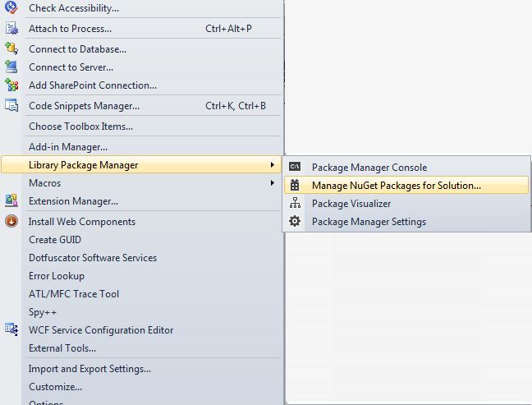Click the Manage NuGet Packages icon
Screen dimensions: 532x405
click(296, 186)
